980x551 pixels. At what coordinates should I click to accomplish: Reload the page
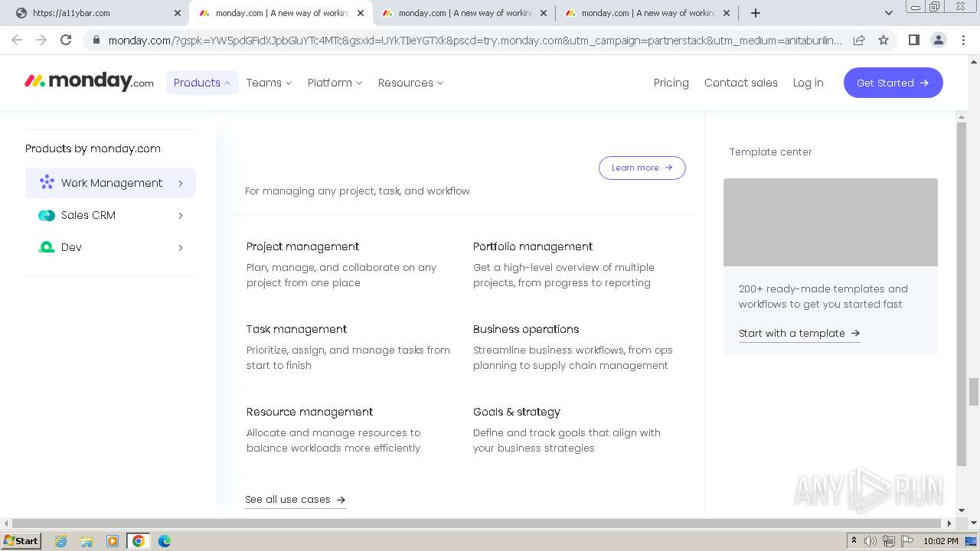pyautogui.click(x=66, y=40)
